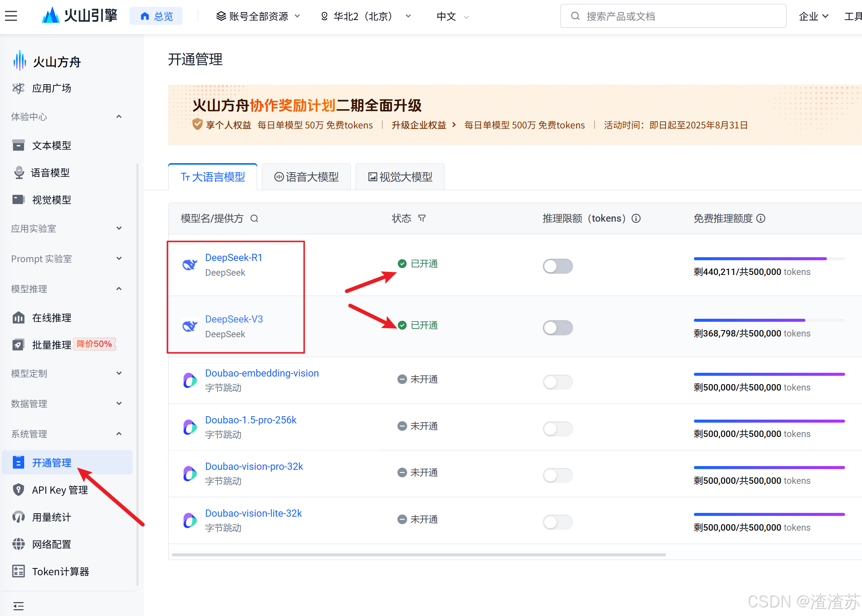
Task: Collapse the 模型推理 sidebar section
Action: tap(119, 289)
